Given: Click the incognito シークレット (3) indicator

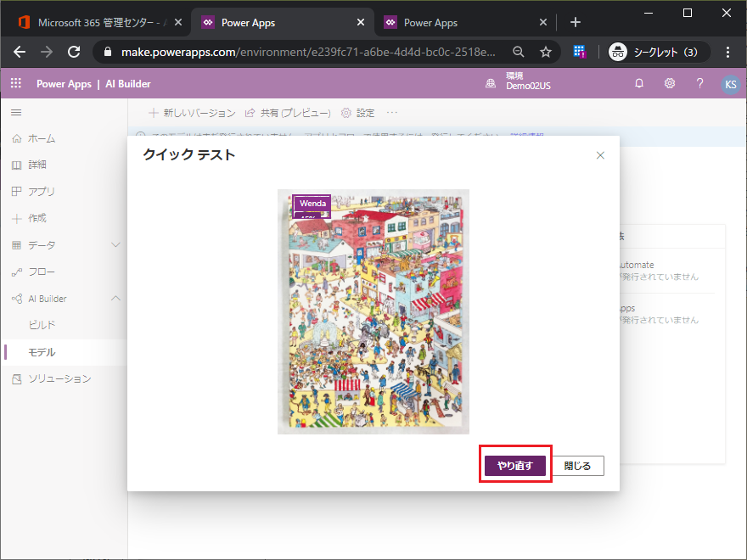Looking at the screenshot, I should (x=660, y=52).
